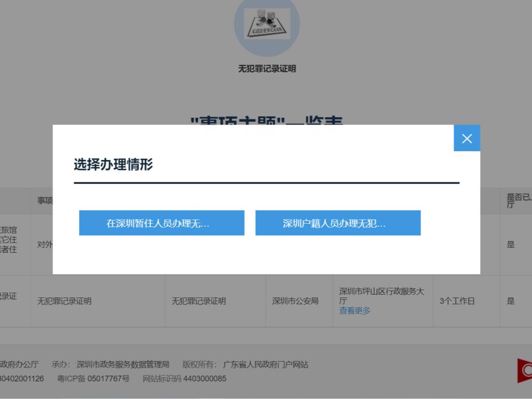Click 深圳市政务服务数据管理局 in footer
Image resolution: width=532 pixels, height=399 pixels.
click(123, 365)
